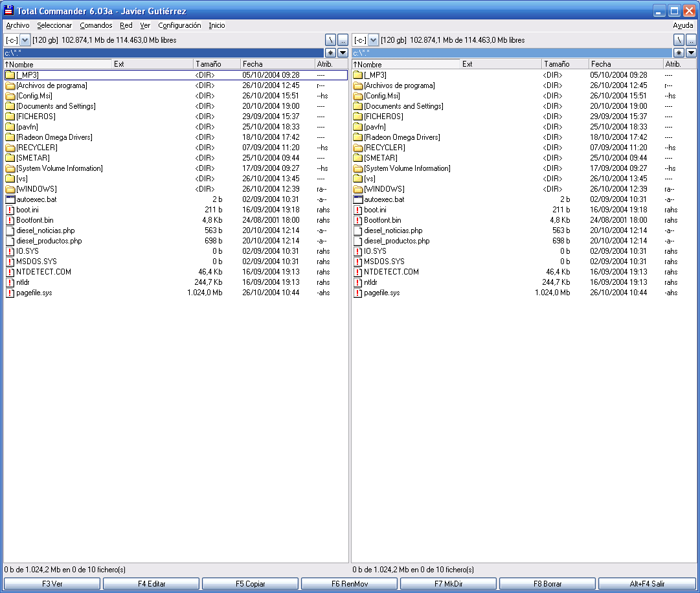The height and width of the screenshot is (593, 700).
Task: Click Total Commander floppy icon in title bar
Action: [8, 10]
